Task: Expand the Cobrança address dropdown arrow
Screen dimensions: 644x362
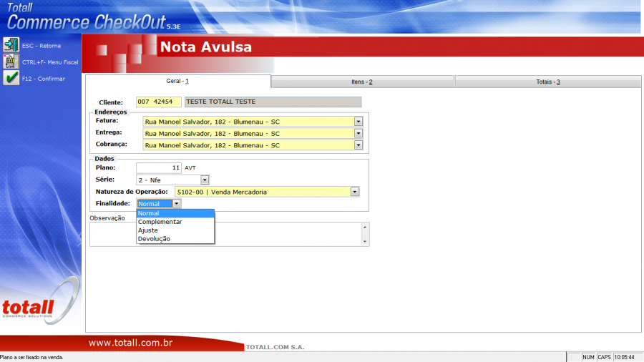Action: coord(358,145)
